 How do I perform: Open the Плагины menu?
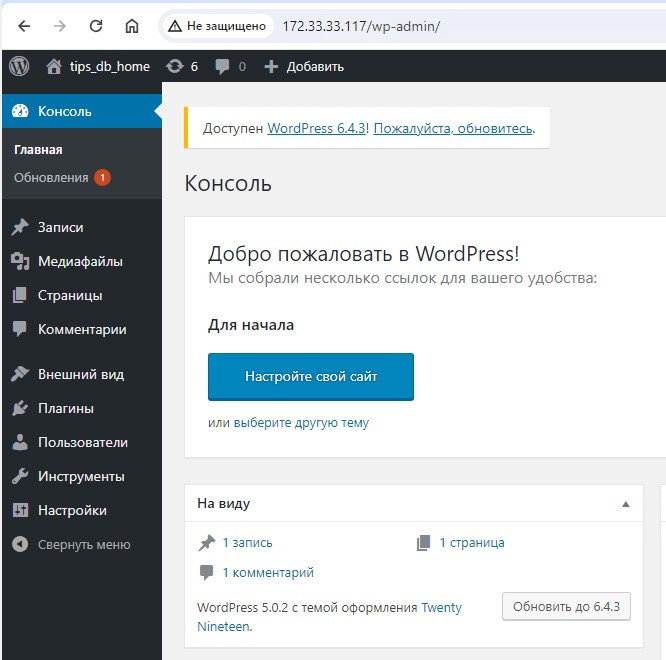coord(65,408)
